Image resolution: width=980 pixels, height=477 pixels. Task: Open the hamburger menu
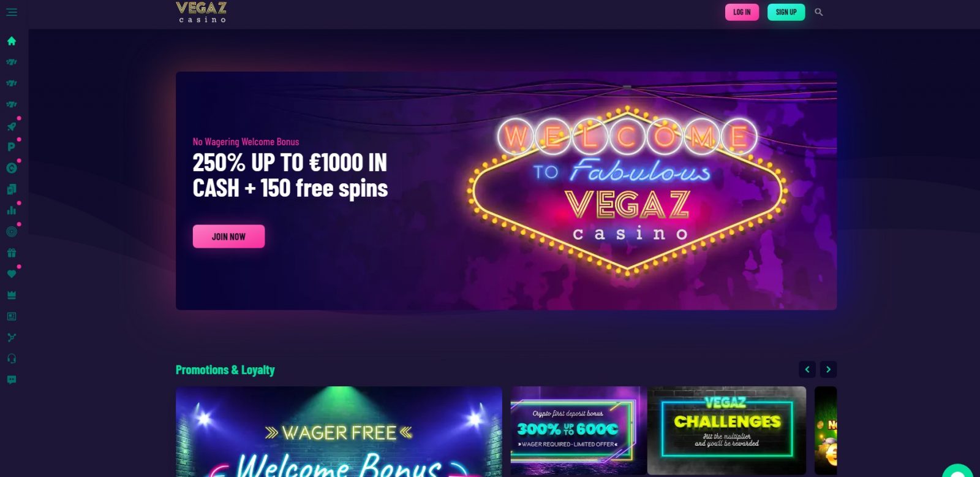pyautogui.click(x=12, y=12)
